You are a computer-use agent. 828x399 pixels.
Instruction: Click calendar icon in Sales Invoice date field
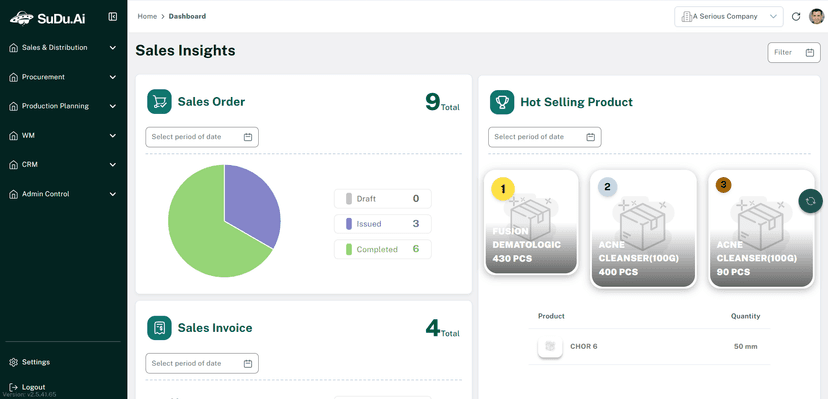click(x=248, y=364)
